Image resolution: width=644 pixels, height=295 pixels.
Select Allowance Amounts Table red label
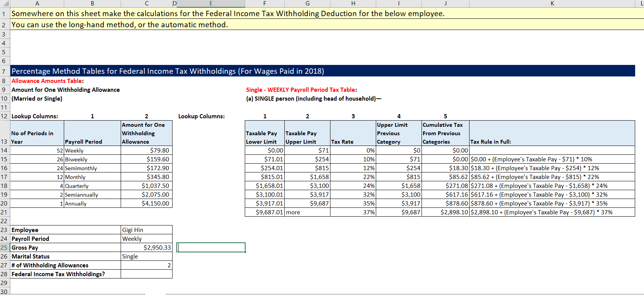(x=47, y=81)
